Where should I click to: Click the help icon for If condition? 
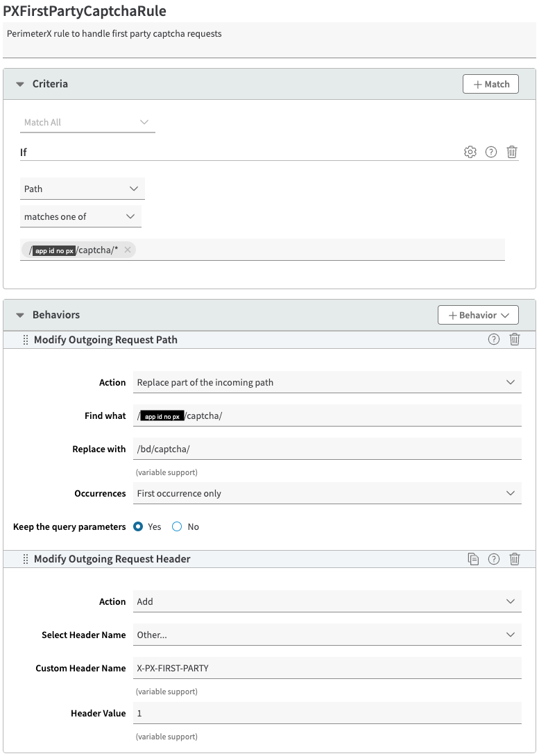[491, 152]
